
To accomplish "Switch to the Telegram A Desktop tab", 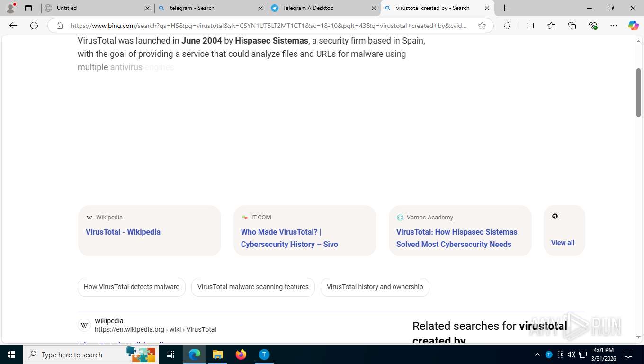I will [x=323, y=8].
